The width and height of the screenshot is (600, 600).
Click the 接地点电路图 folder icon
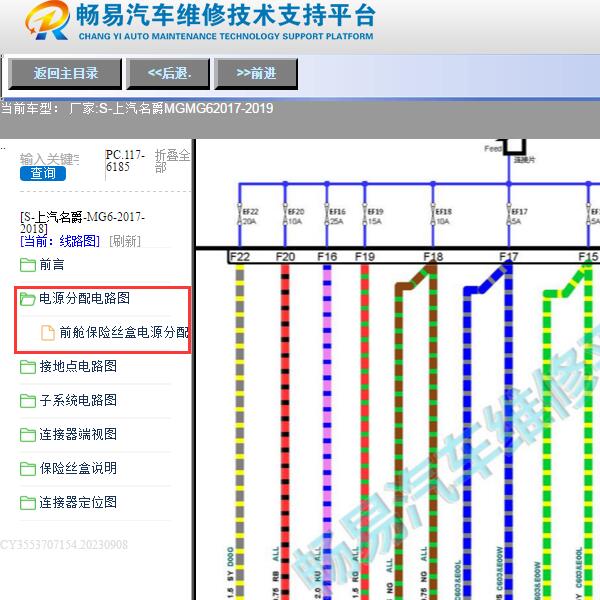(x=28, y=367)
